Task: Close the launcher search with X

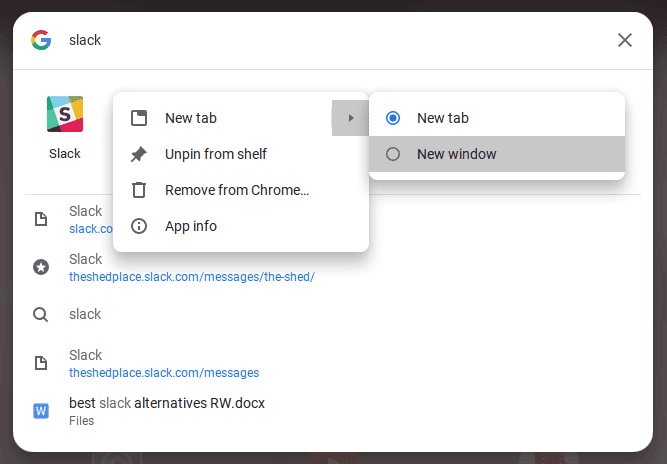Action: pyautogui.click(x=625, y=40)
